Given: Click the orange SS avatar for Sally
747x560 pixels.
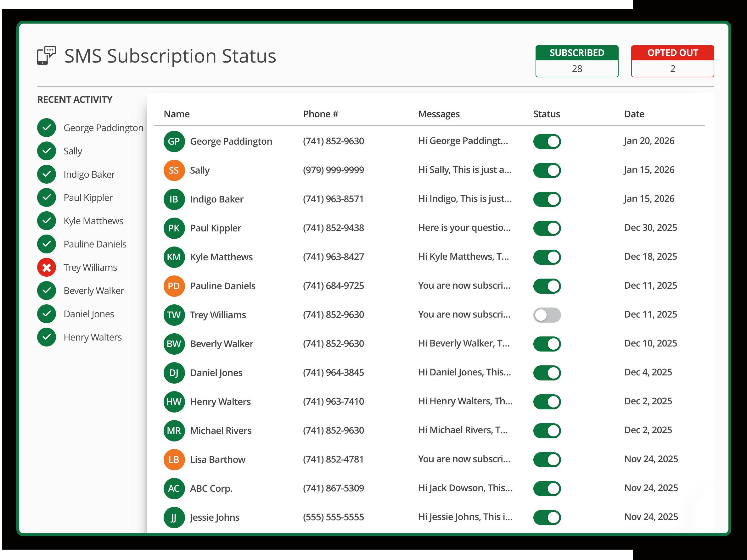Looking at the screenshot, I should (174, 170).
